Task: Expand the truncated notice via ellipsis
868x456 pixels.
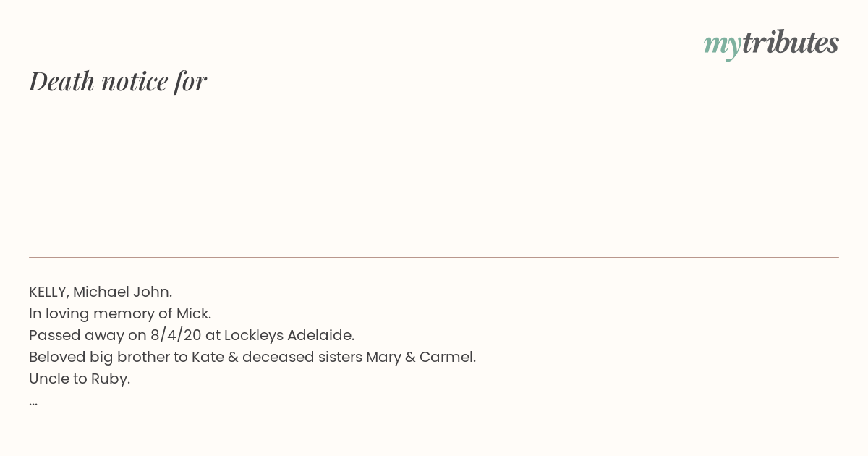Action: (x=33, y=402)
